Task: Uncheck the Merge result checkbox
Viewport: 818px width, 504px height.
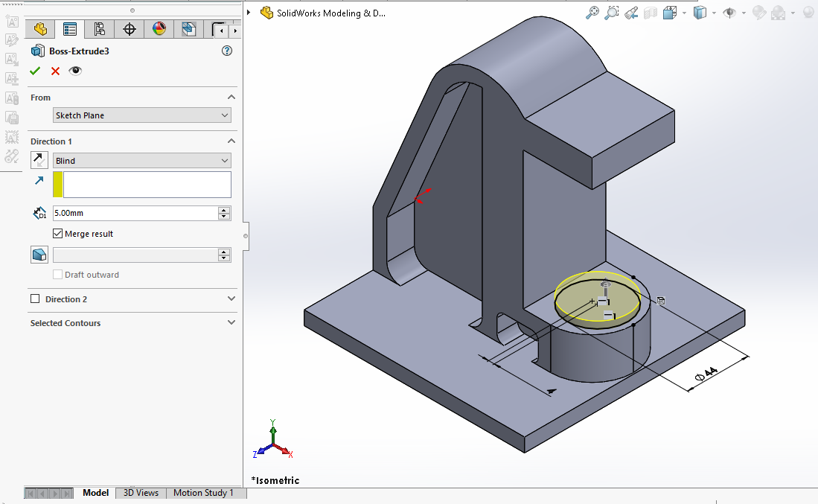Action: pyautogui.click(x=58, y=234)
